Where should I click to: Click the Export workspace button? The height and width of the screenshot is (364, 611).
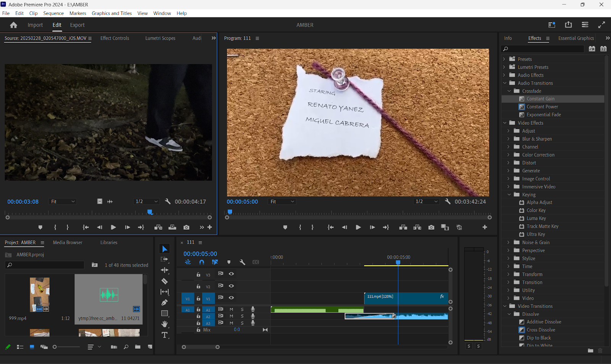click(77, 25)
